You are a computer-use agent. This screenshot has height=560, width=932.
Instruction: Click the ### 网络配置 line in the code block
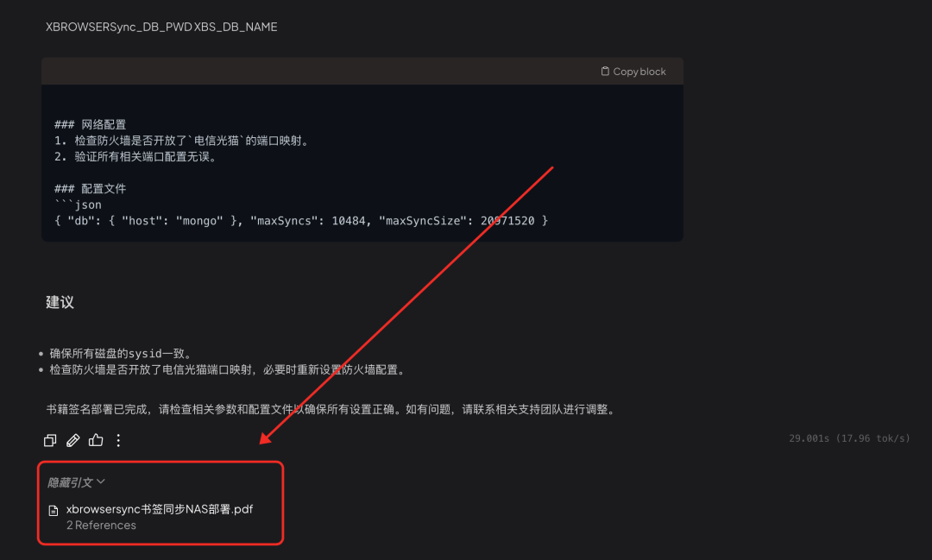tap(91, 125)
